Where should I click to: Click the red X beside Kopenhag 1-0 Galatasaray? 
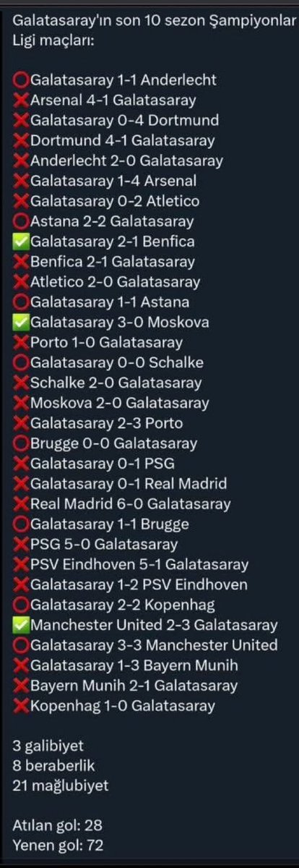[21, 706]
